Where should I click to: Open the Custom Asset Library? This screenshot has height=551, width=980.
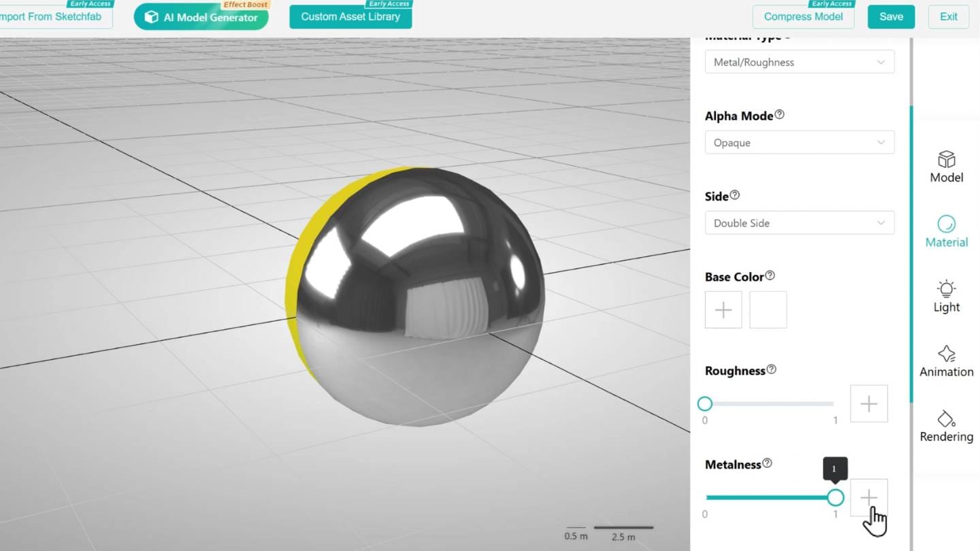[x=350, y=18]
